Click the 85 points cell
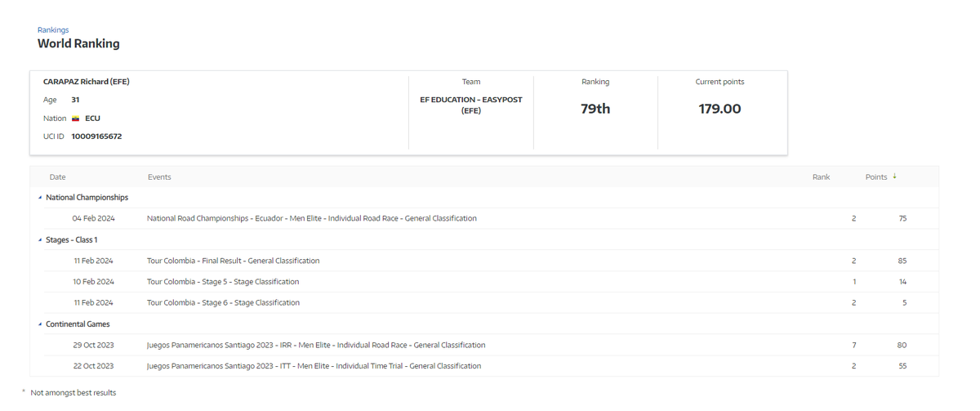Screen dimensions: 980x411 tap(902, 261)
